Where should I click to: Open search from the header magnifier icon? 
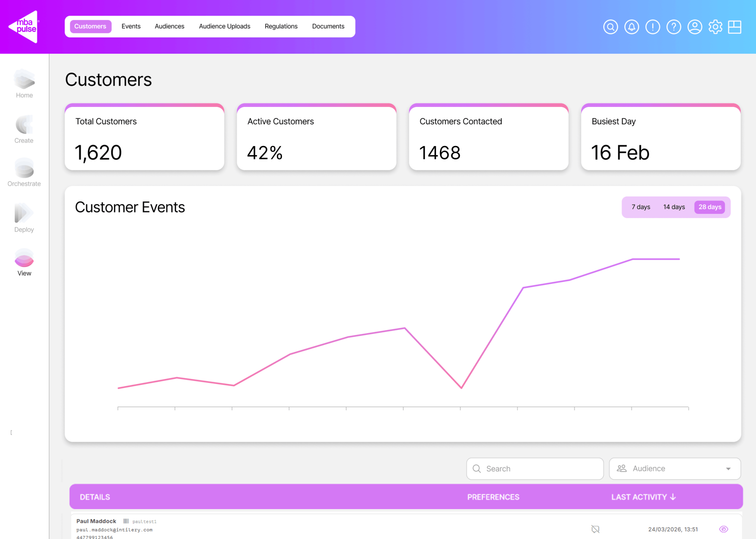click(610, 27)
